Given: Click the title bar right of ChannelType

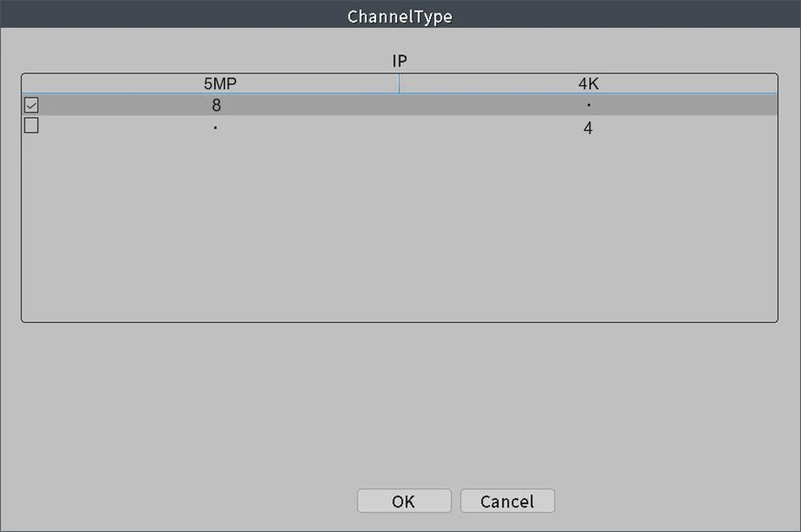Looking at the screenshot, I should pos(632,17).
